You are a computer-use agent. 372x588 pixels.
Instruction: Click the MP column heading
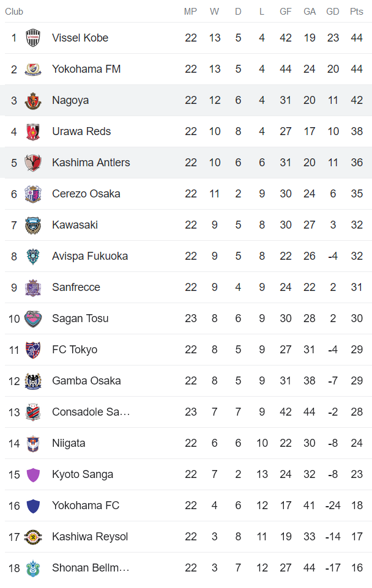click(x=191, y=11)
